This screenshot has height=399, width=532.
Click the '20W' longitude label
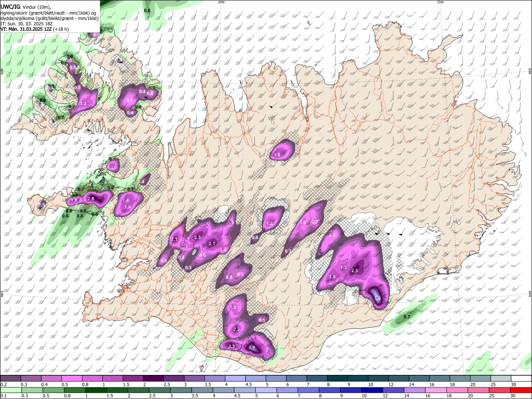click(221, 2)
